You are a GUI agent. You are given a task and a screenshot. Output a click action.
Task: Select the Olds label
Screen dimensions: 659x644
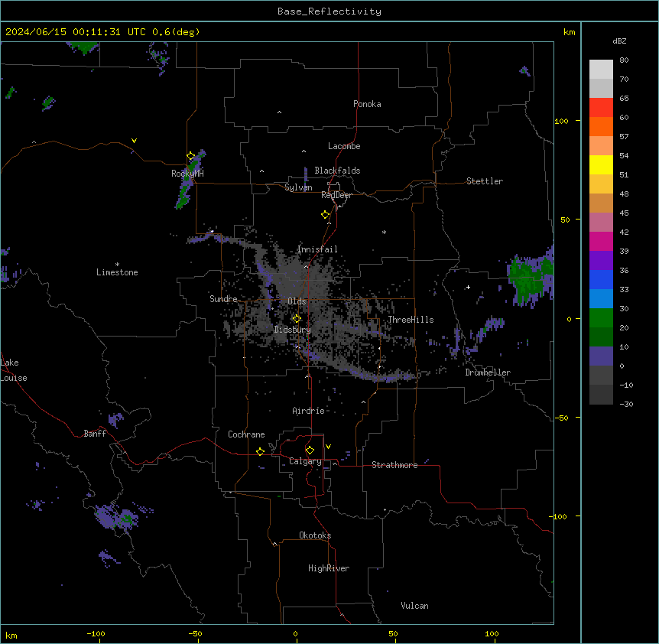tap(297, 301)
